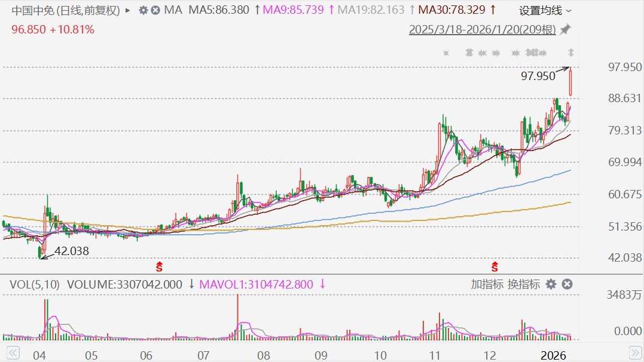
Task: Click the rightmost event marker icon above chart
Action: [571, 53]
